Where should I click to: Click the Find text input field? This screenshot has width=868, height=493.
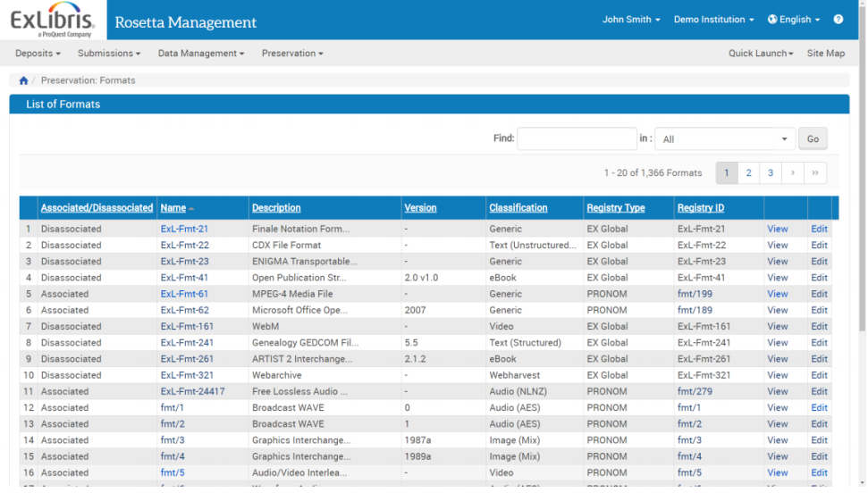[577, 139]
